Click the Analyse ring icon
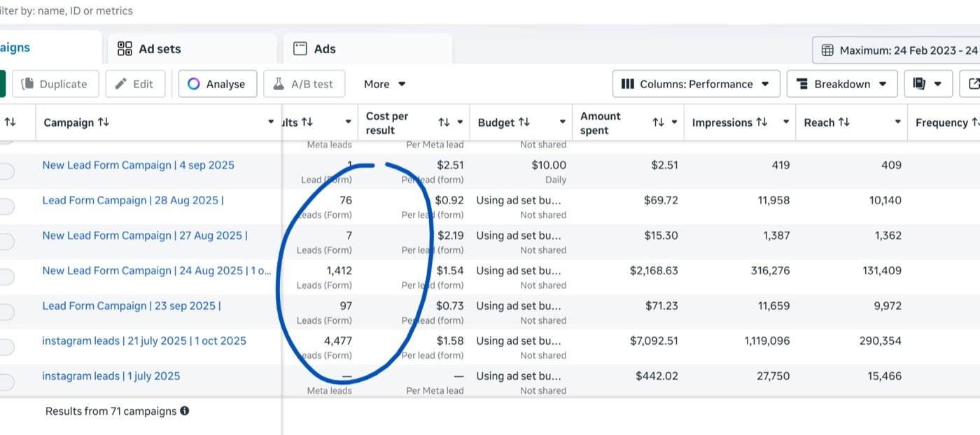 [x=194, y=84]
